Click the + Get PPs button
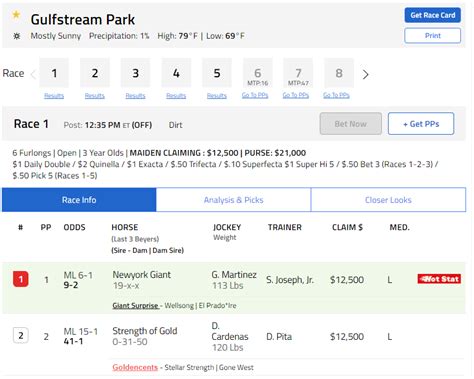The image size is (474, 379). [421, 124]
